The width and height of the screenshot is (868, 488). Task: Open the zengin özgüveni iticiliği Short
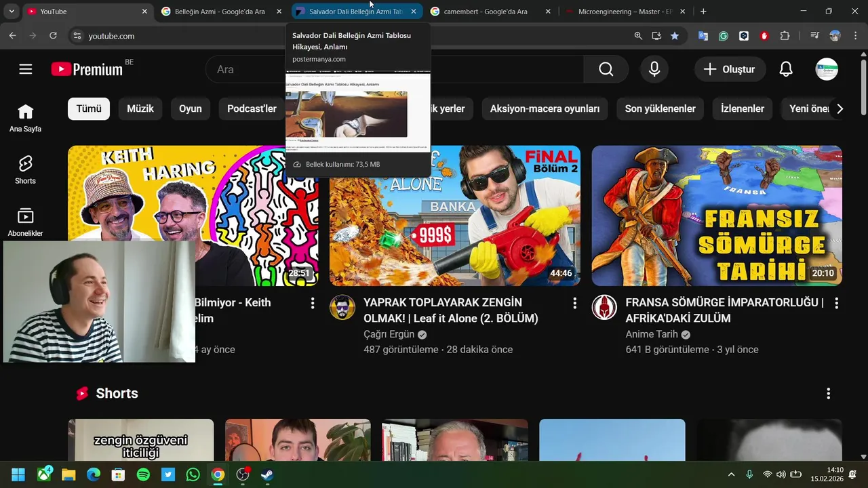pyautogui.click(x=140, y=440)
